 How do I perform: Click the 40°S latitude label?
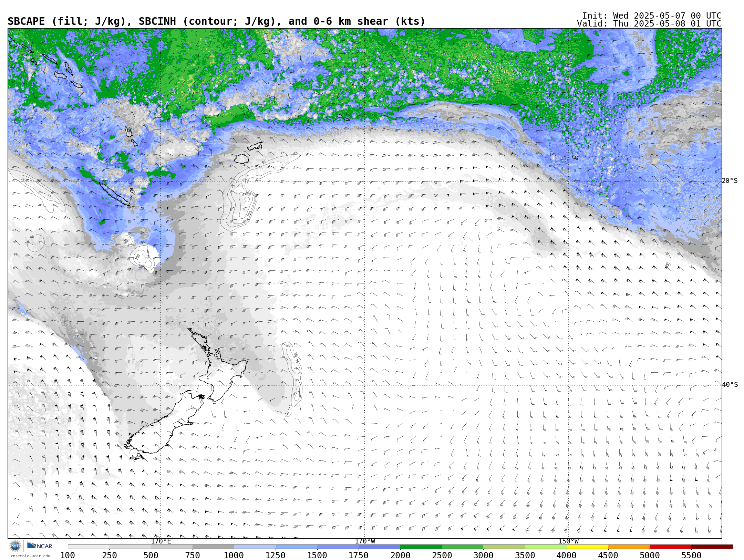[x=730, y=385]
